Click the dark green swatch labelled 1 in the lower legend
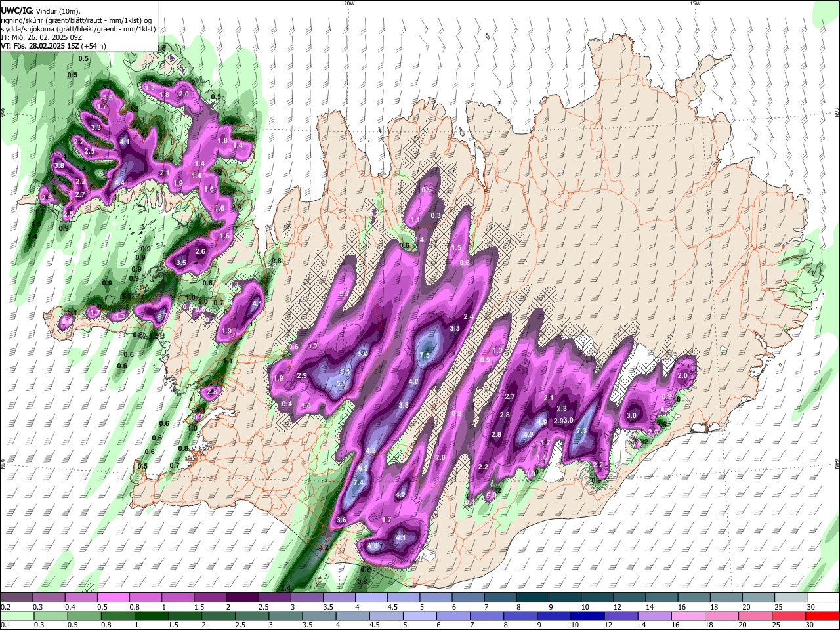 pyautogui.click(x=152, y=616)
